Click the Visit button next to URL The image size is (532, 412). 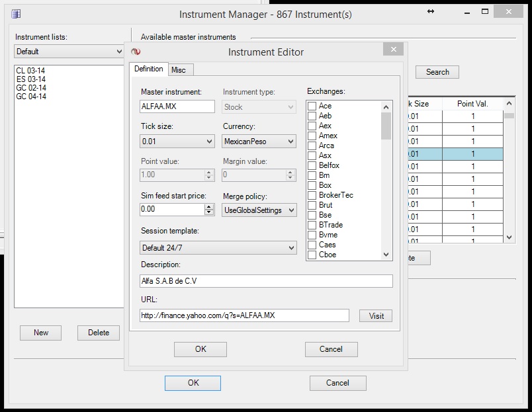376,316
